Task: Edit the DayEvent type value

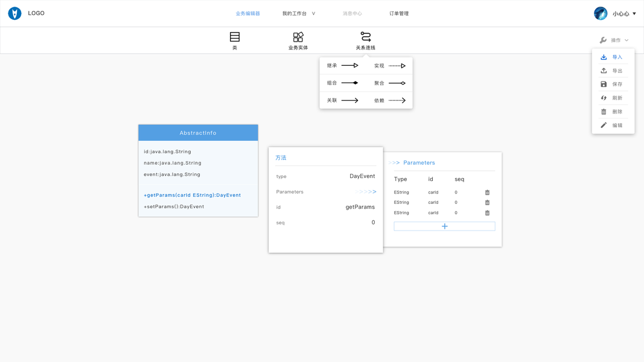Action: [362, 176]
